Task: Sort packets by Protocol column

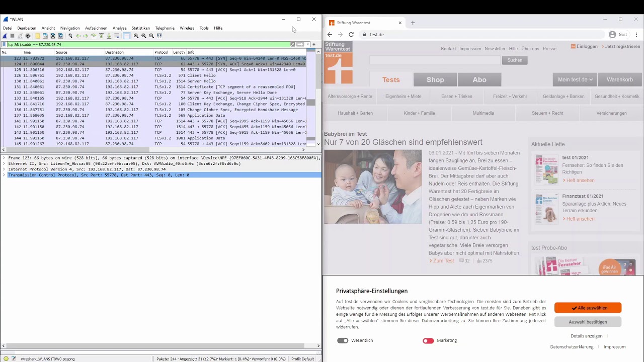Action: 162,52
